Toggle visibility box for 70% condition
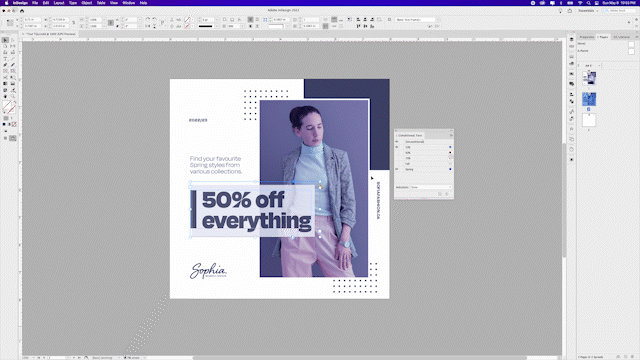Screen dimensions: 640x360 point(397,158)
